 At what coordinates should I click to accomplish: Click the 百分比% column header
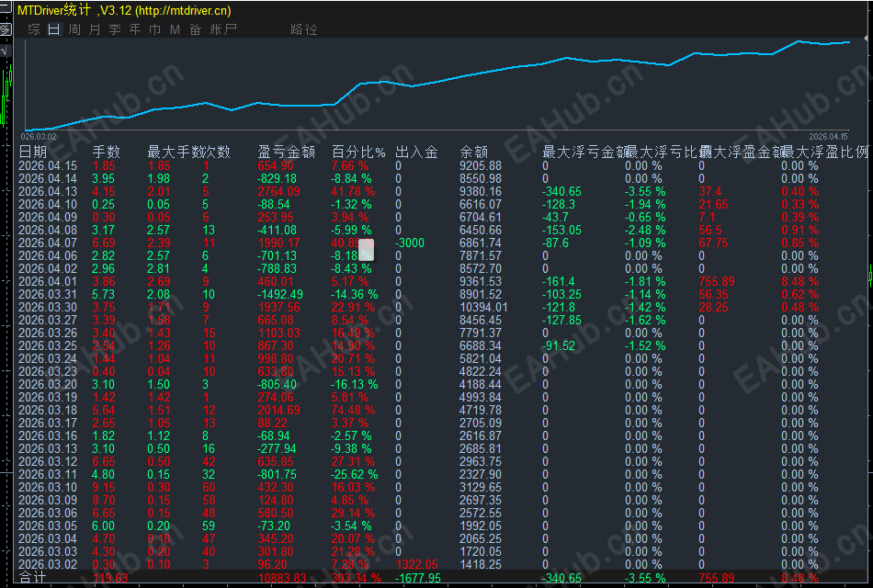pyautogui.click(x=358, y=152)
